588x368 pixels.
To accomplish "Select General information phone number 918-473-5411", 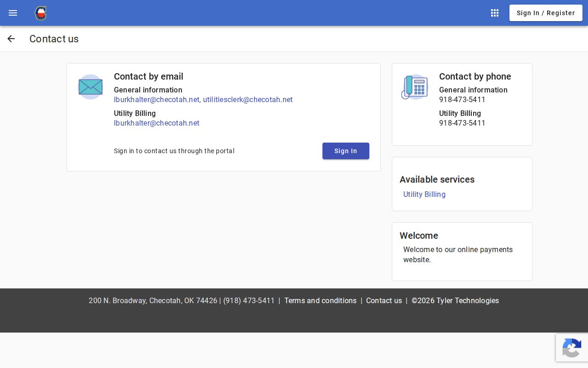I will click(x=462, y=100).
